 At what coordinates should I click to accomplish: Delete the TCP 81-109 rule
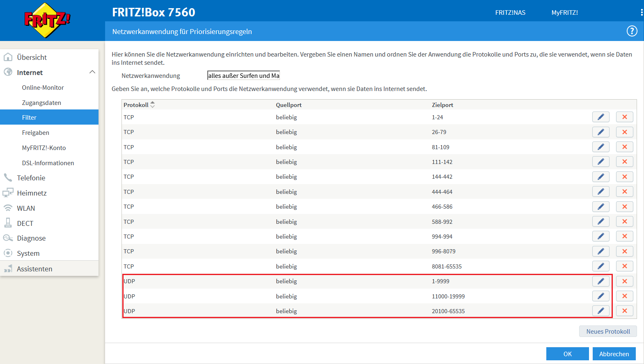pos(624,147)
